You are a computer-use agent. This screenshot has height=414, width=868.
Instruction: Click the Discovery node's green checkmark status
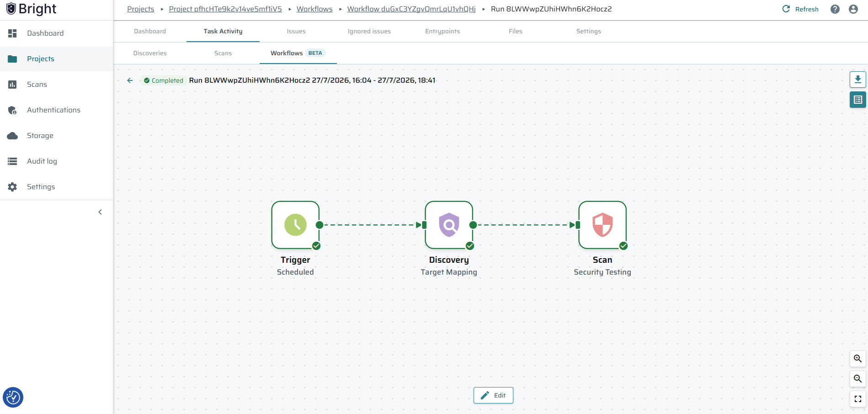[470, 246]
